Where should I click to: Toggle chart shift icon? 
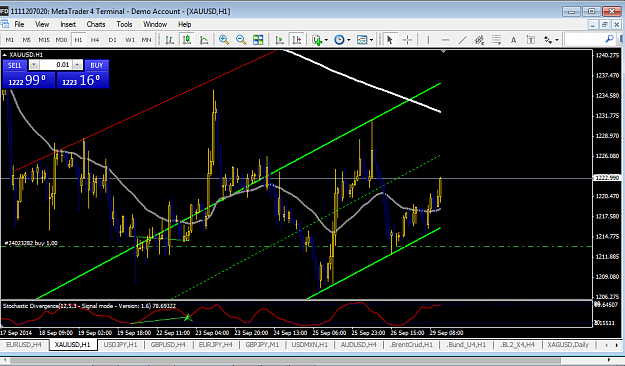point(297,40)
